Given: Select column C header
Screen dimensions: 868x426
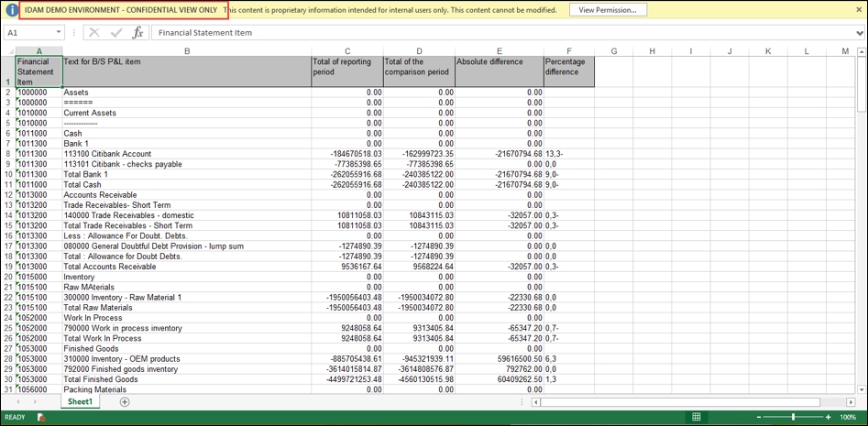Looking at the screenshot, I should pos(347,51).
